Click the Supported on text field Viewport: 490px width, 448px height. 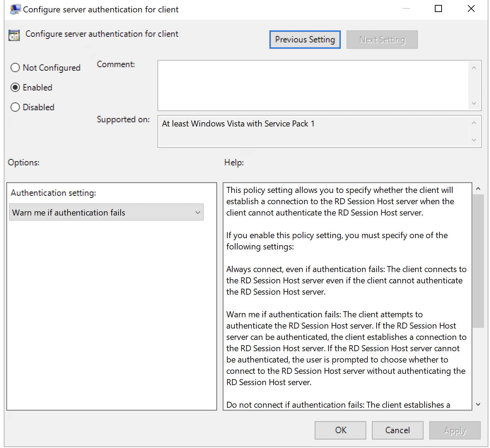pyautogui.click(x=313, y=131)
